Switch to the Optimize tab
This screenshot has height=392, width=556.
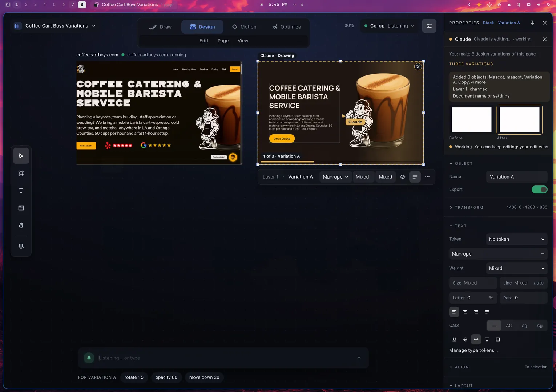(286, 27)
